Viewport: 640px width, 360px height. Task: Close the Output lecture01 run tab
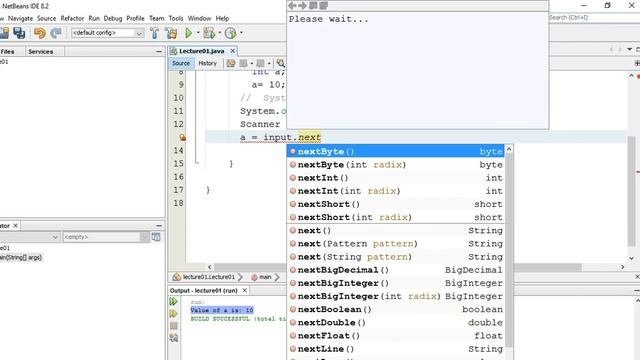245,290
